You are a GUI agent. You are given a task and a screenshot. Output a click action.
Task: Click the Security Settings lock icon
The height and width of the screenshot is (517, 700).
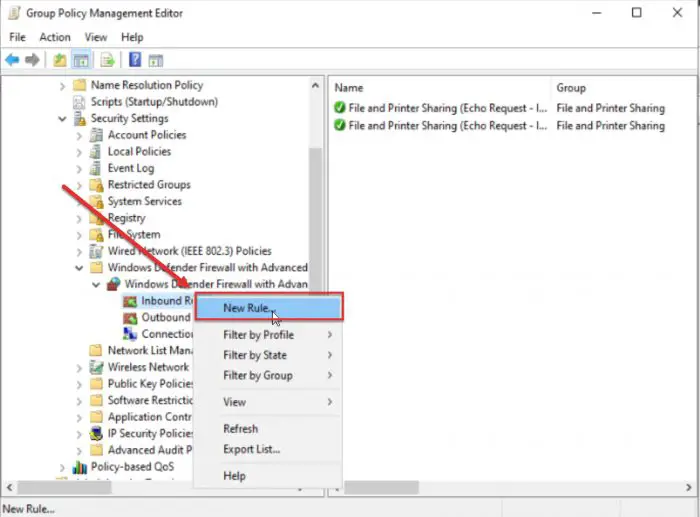click(79, 118)
